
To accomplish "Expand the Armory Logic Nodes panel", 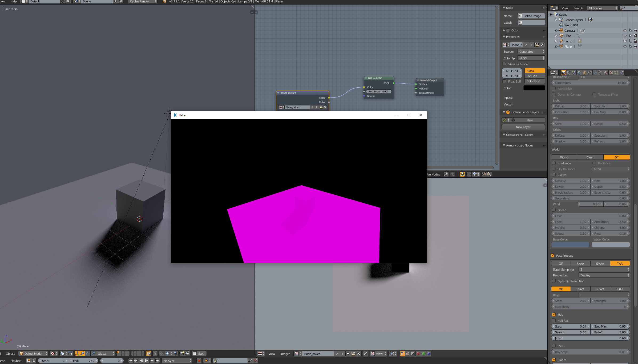I will pyautogui.click(x=504, y=145).
